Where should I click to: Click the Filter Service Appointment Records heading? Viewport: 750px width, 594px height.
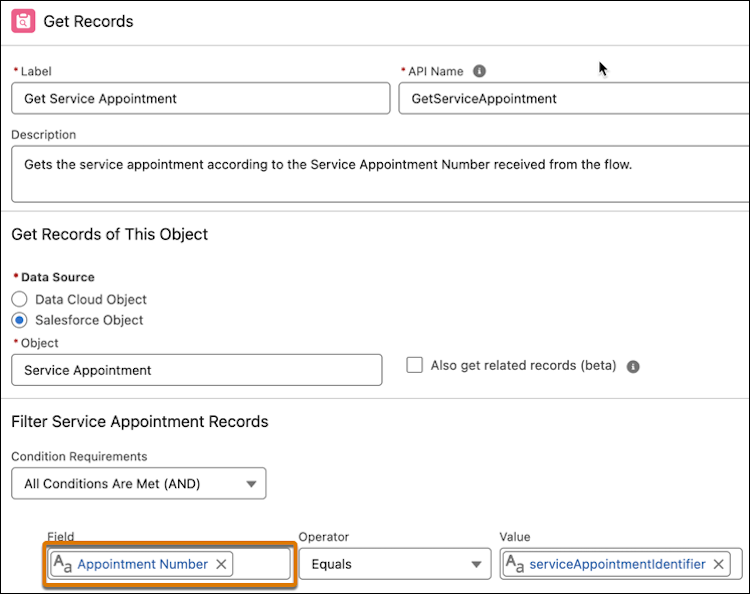pyautogui.click(x=140, y=421)
